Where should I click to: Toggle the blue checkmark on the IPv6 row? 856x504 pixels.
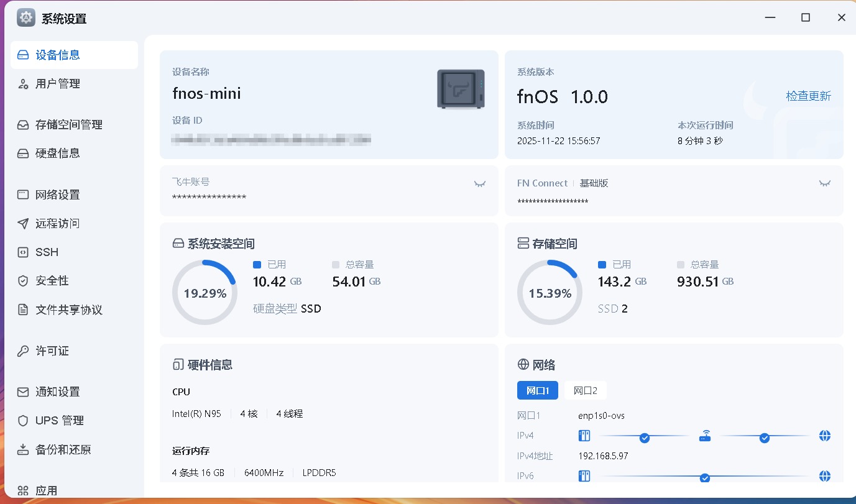click(x=705, y=477)
